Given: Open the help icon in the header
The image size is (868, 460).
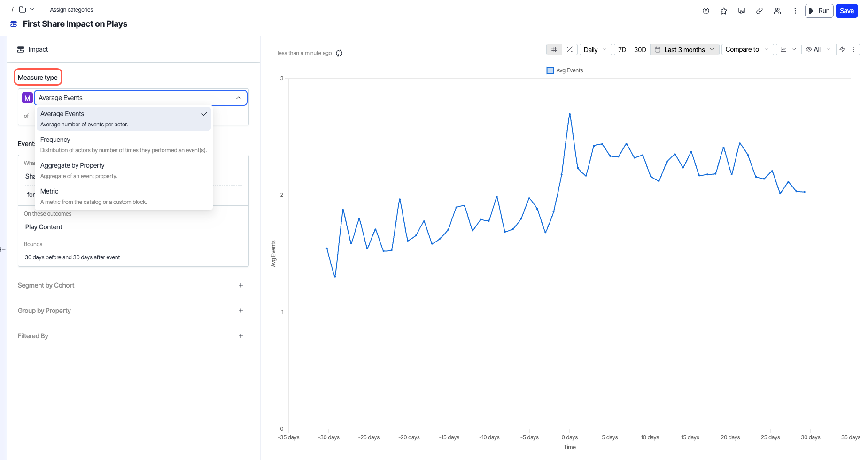Looking at the screenshot, I should coord(705,10).
